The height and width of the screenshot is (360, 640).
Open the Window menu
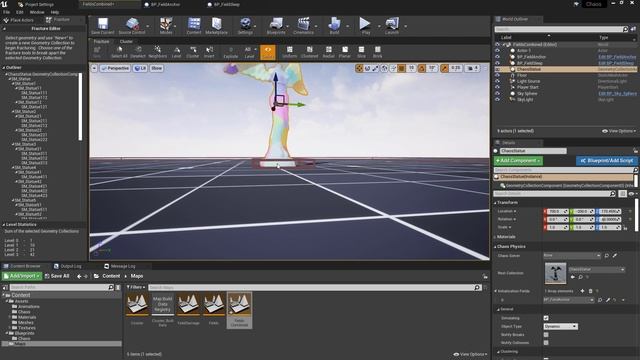37,12
